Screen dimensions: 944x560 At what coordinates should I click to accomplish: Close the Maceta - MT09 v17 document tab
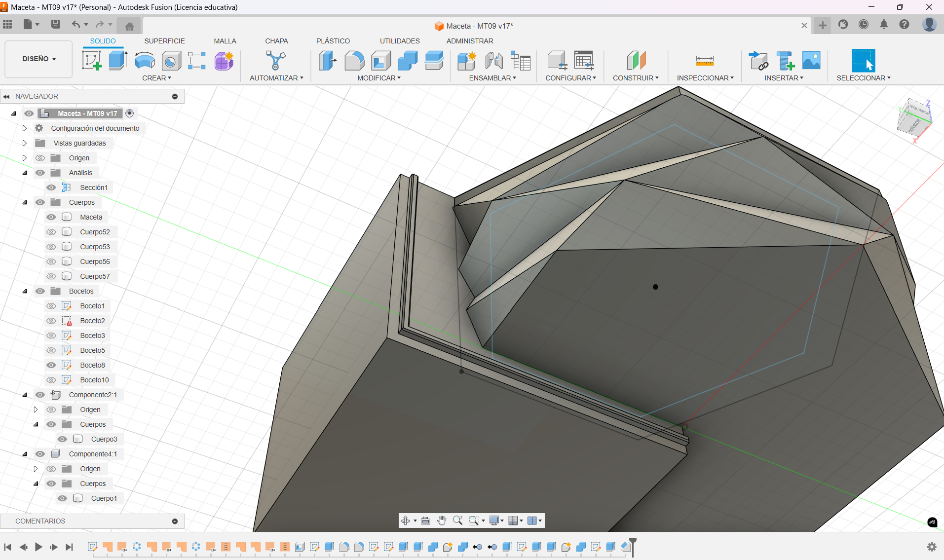804,26
